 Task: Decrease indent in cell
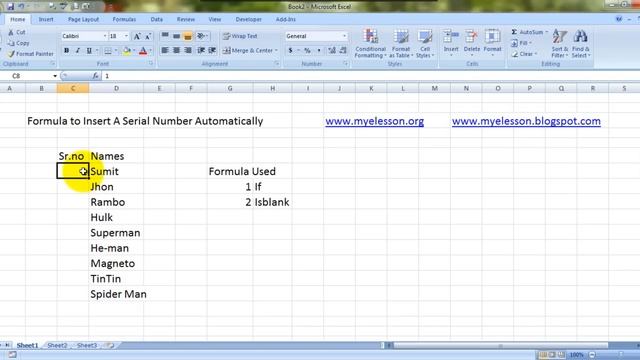point(201,50)
